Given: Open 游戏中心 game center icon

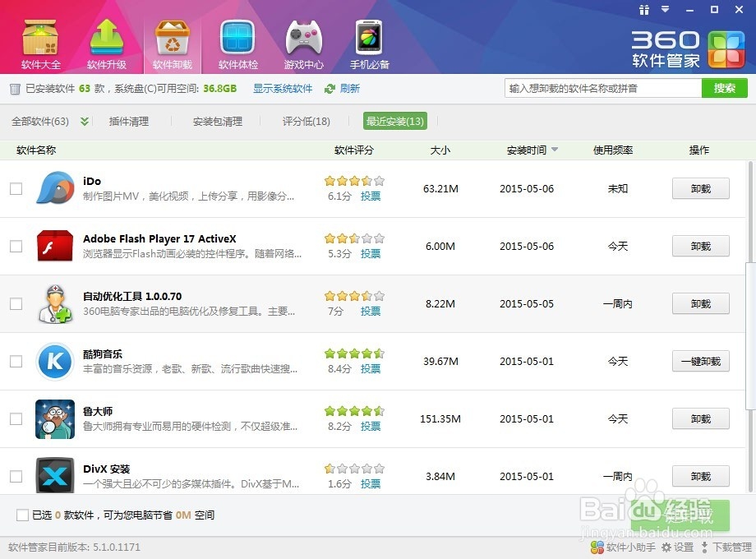Looking at the screenshot, I should [x=304, y=44].
